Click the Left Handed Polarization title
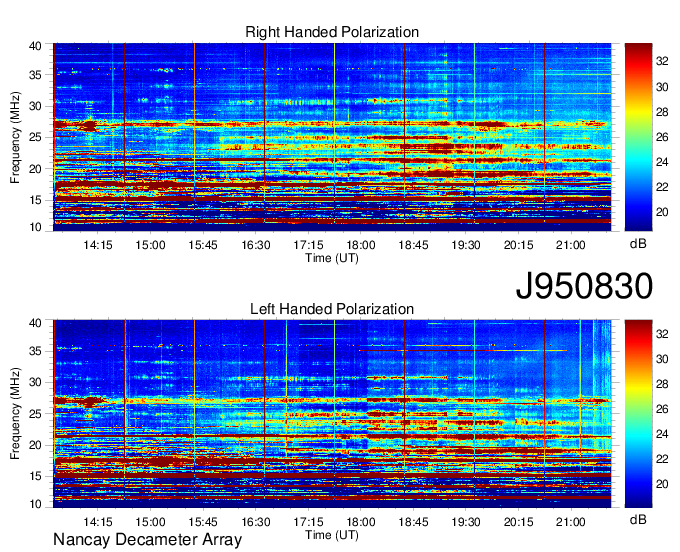 coord(332,309)
